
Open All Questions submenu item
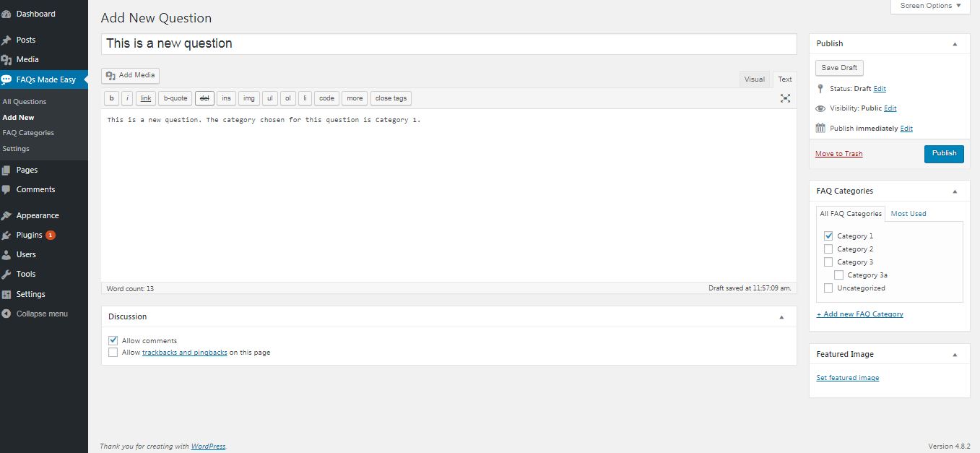click(25, 102)
